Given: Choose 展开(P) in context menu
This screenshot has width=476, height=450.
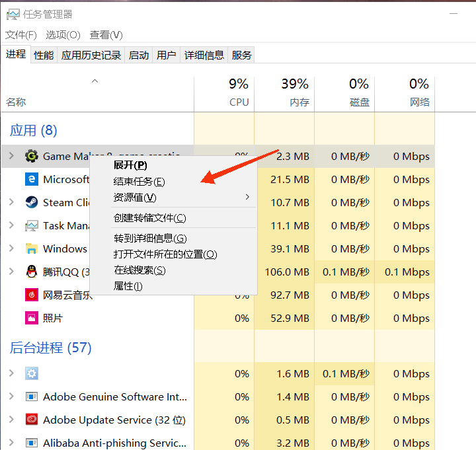Looking at the screenshot, I should 174,165.
